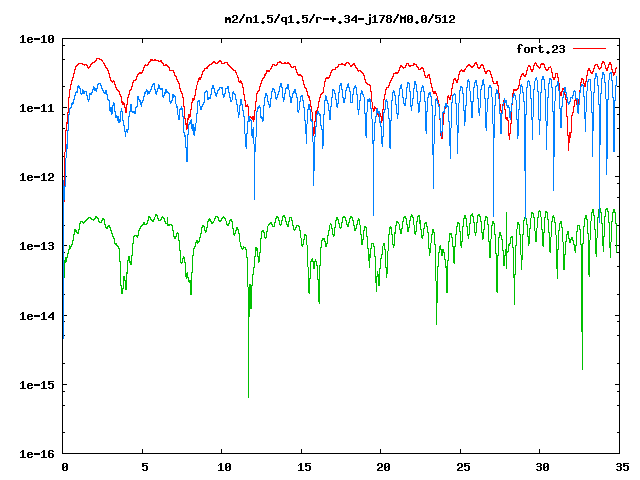Click the x-axis tick label 20
Screen dimensions: 640x480
click(383, 467)
